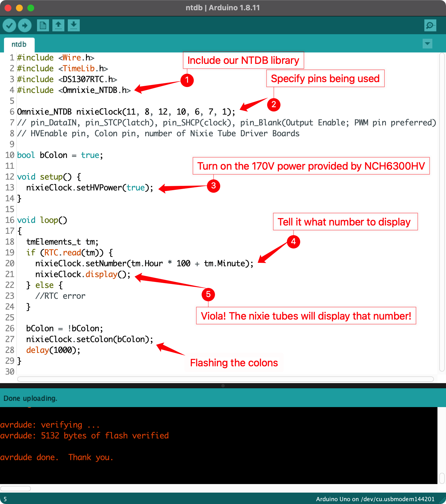The image size is (446, 504).
Task: Click the console divider drag handle dot
Action: coord(223,386)
